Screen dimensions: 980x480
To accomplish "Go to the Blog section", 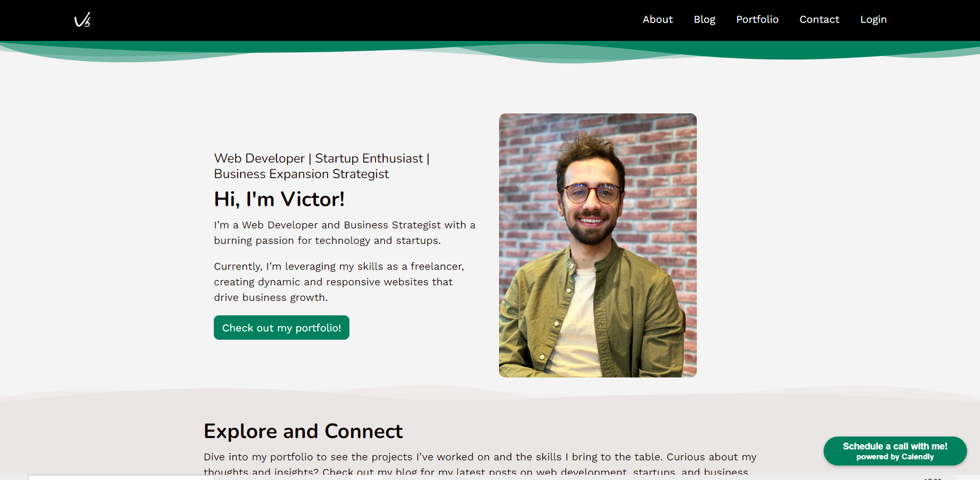I will pyautogui.click(x=704, y=20).
